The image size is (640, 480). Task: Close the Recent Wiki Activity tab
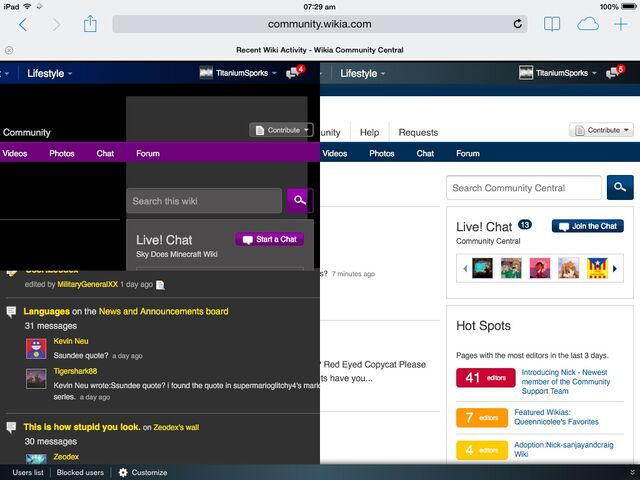tap(9, 50)
